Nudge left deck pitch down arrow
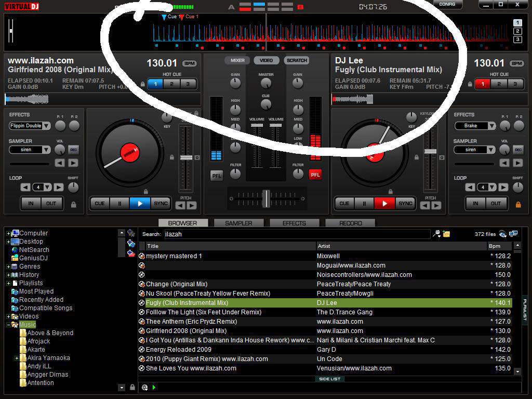Viewport: 532px width, 399px height. (x=180, y=205)
